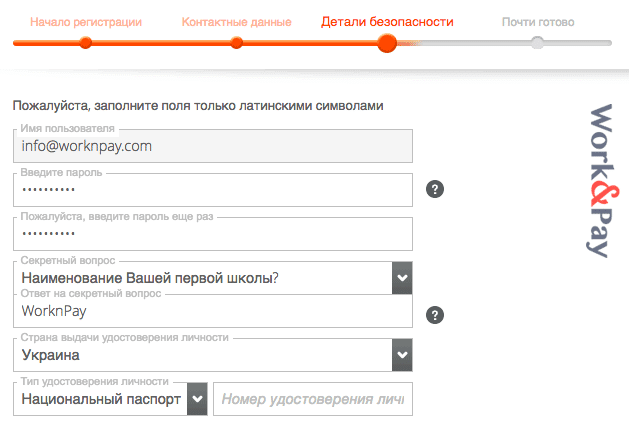Click the large active progress marker
629x442 pixels.
(x=387, y=43)
